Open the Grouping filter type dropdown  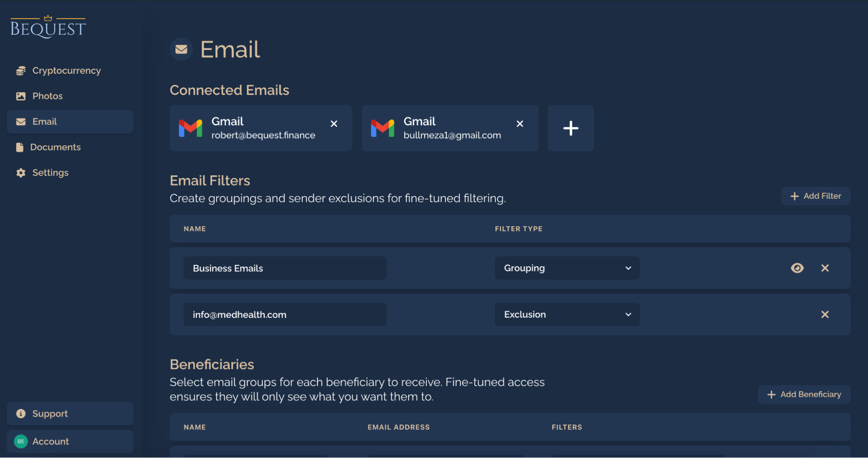pyautogui.click(x=567, y=268)
